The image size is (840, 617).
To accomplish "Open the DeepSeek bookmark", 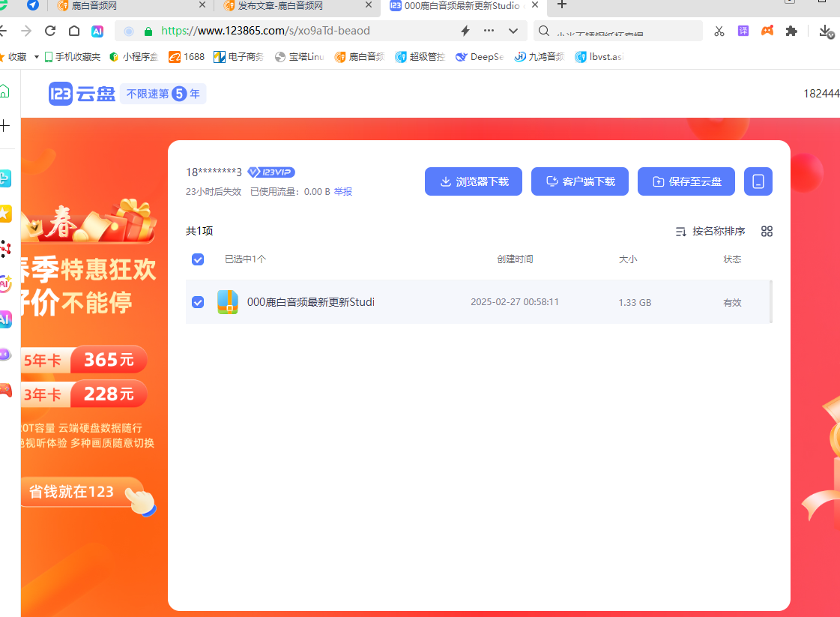I will 480,57.
